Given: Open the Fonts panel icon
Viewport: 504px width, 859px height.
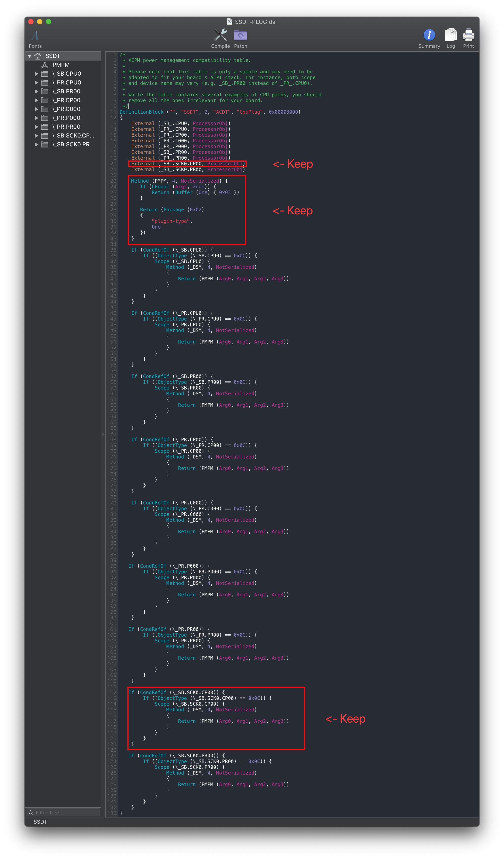Looking at the screenshot, I should coord(35,35).
